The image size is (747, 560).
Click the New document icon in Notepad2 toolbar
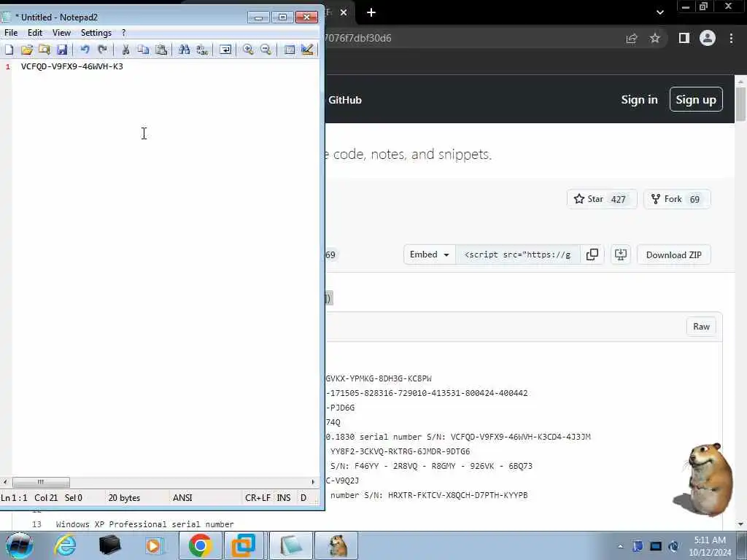(x=9, y=50)
